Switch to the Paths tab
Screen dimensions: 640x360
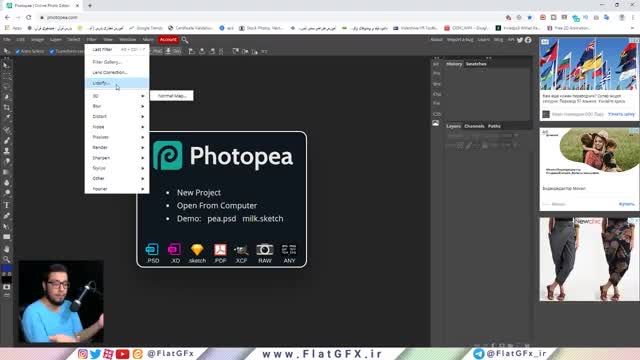tap(494, 126)
